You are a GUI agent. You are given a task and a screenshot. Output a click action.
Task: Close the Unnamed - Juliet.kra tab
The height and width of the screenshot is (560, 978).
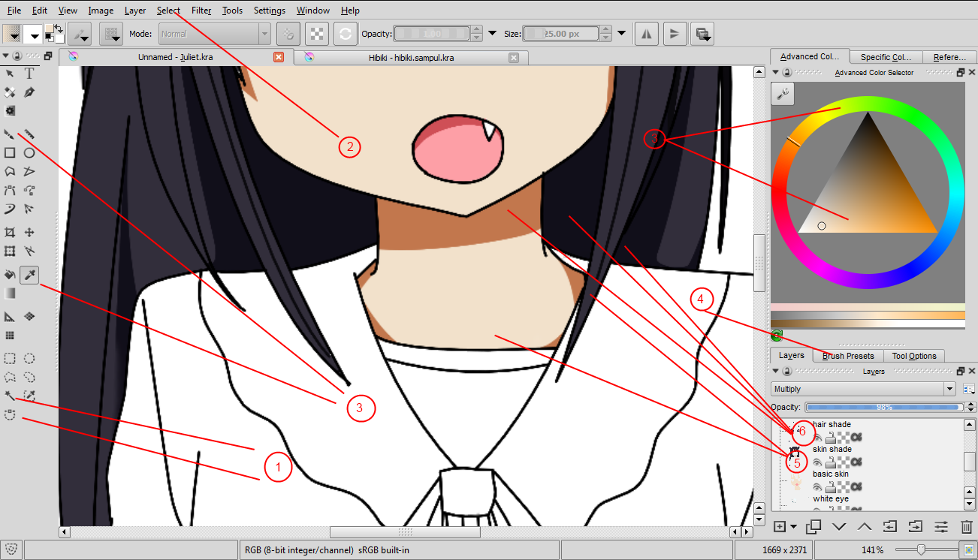point(279,57)
